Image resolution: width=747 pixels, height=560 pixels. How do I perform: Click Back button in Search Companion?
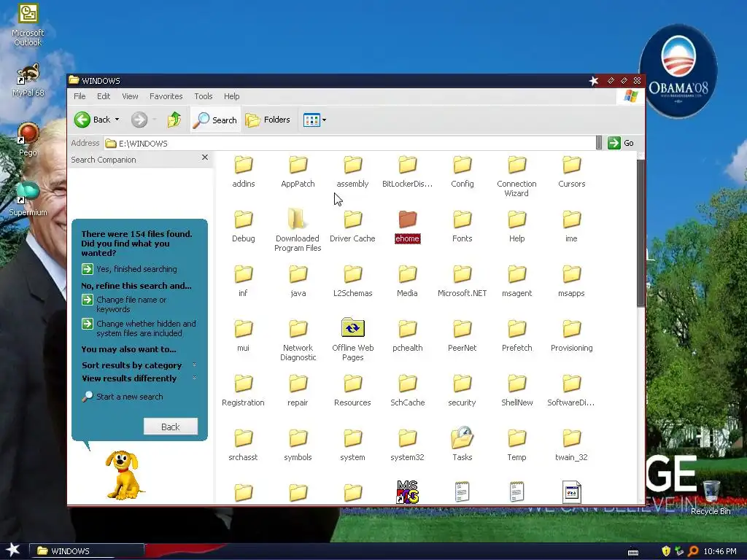click(x=171, y=427)
